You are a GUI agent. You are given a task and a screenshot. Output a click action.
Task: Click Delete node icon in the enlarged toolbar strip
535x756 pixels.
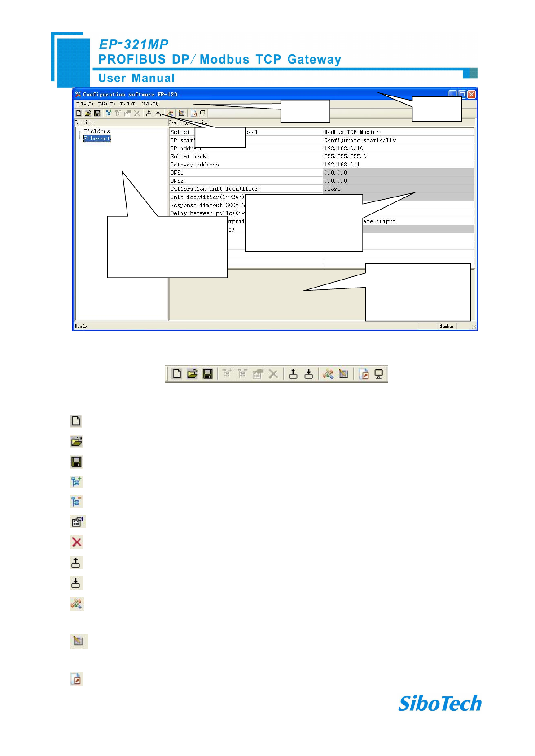point(242,374)
